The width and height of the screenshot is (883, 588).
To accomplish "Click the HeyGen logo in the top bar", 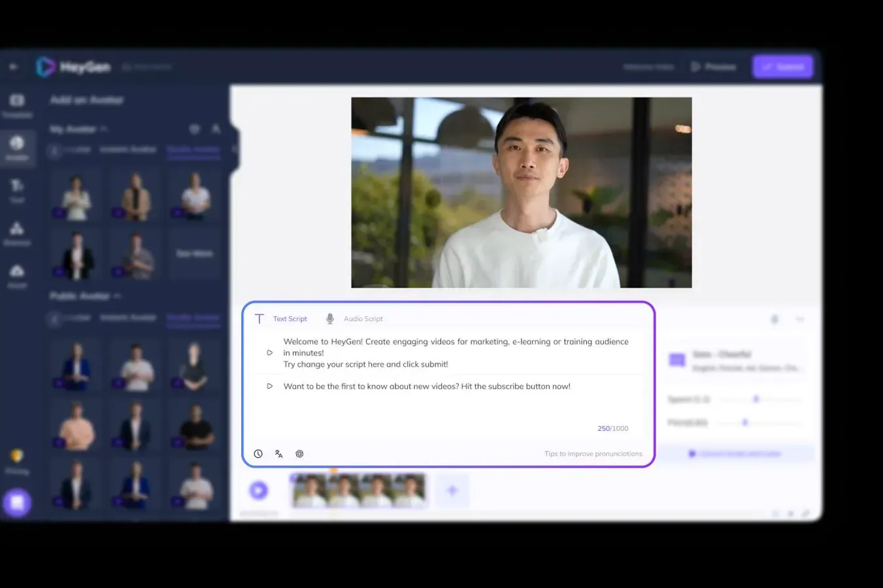I will point(74,67).
